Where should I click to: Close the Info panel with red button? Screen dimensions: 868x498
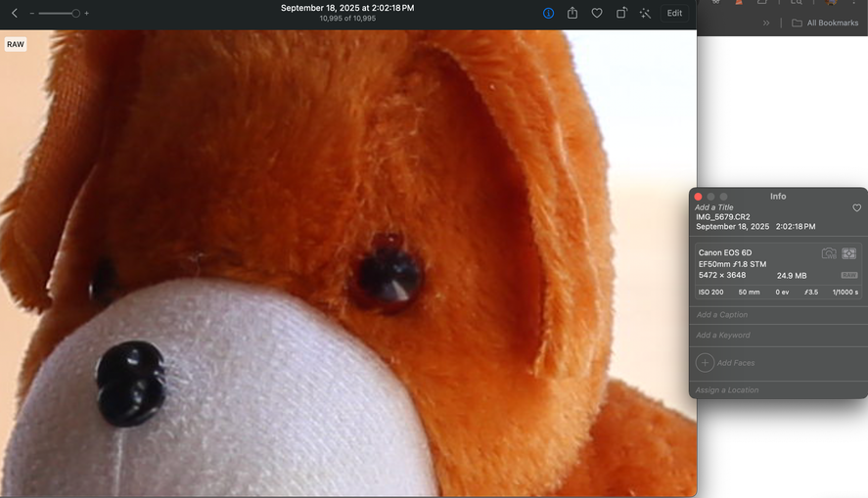(699, 197)
